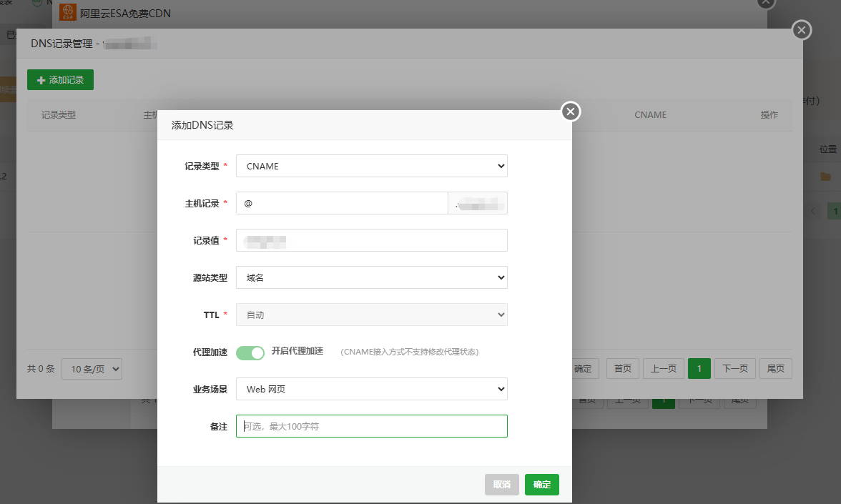Screen dimensions: 841x504
Task: Toggle off 开启代理加速 switch
Action: (250, 352)
